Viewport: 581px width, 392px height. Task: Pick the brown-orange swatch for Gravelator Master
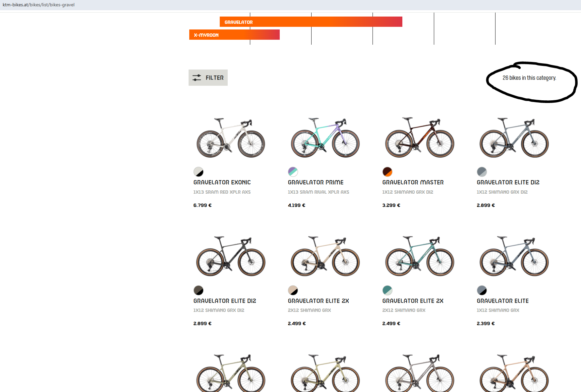point(387,172)
